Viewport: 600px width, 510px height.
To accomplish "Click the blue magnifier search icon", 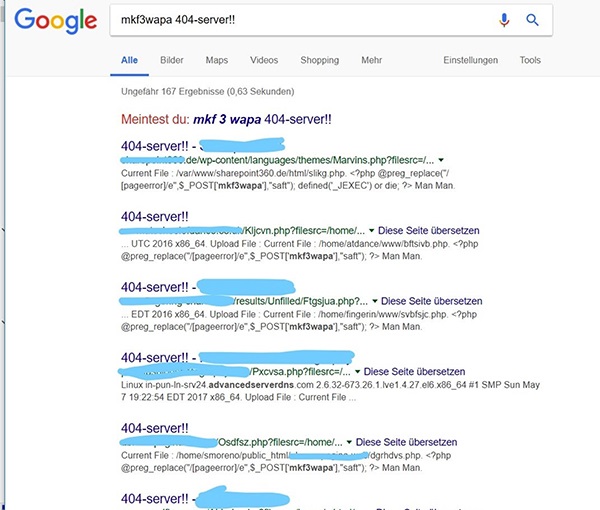I will tap(532, 20).
